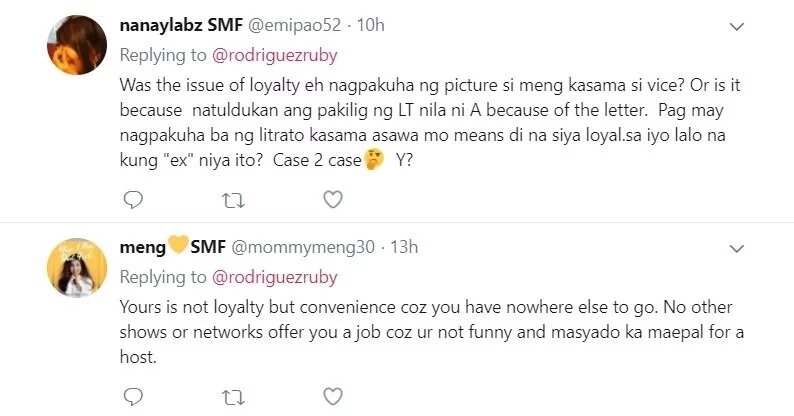Viewport: 794px width, 416px height.
Task: Reply to the meng SMF tweet
Action: (133, 397)
